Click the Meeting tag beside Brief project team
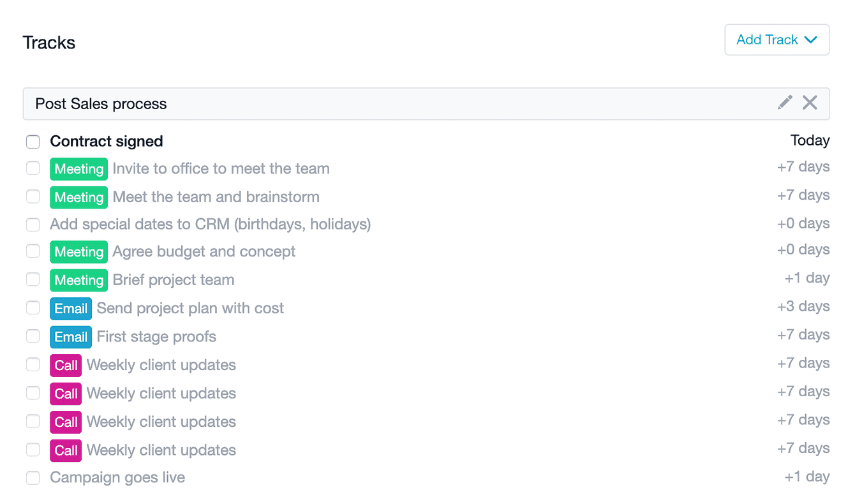 click(78, 280)
